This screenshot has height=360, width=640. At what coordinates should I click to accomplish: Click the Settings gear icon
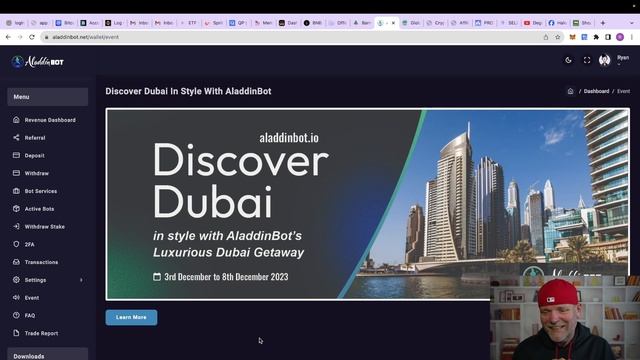click(16, 280)
